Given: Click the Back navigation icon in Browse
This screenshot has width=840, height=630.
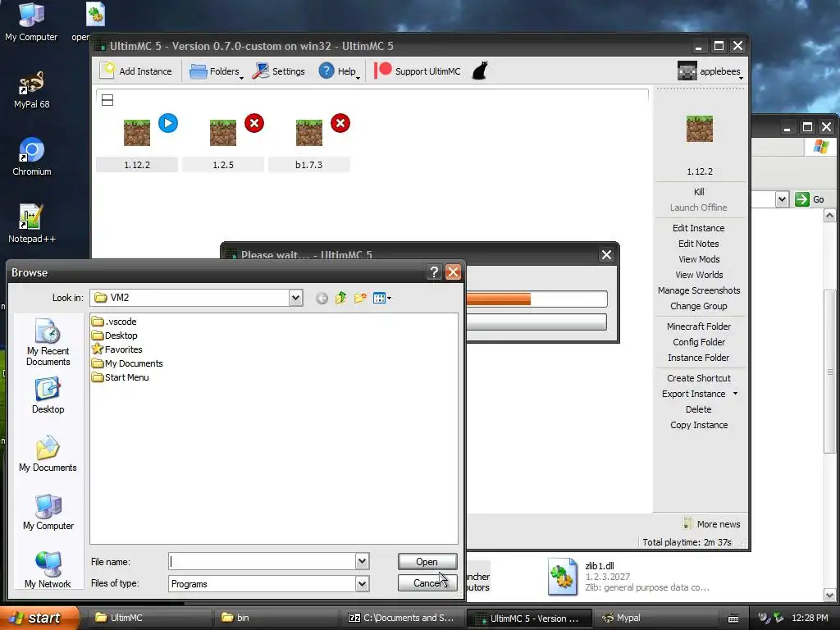Looking at the screenshot, I should (x=322, y=299).
